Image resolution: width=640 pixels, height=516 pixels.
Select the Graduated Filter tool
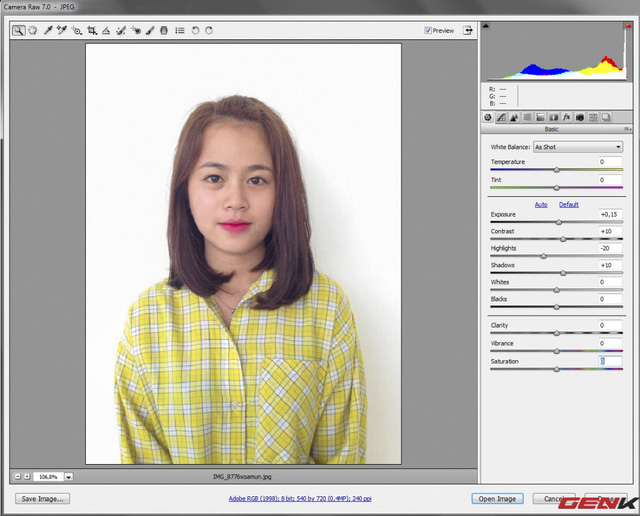click(x=164, y=30)
